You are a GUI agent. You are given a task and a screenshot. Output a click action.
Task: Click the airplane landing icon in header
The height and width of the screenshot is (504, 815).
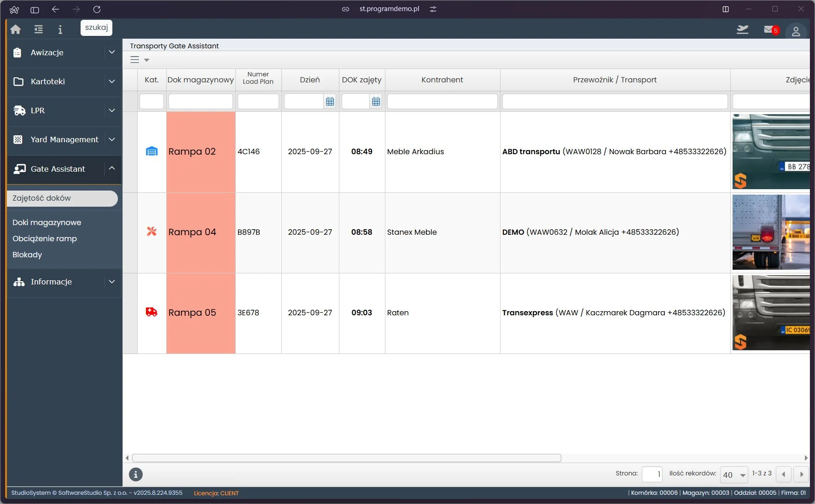(x=742, y=30)
